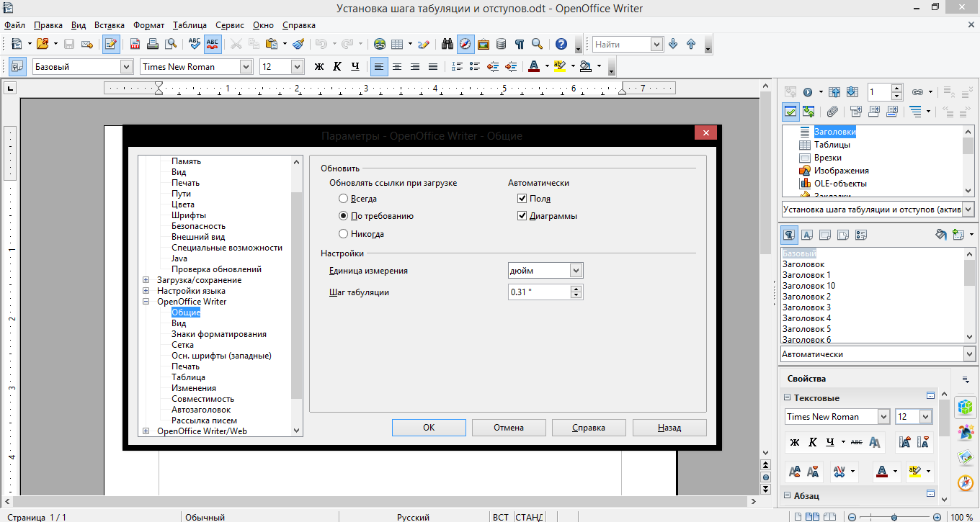Click the Strikethrough icon in the Properties panel
The height and width of the screenshot is (522, 980).
coord(856,442)
